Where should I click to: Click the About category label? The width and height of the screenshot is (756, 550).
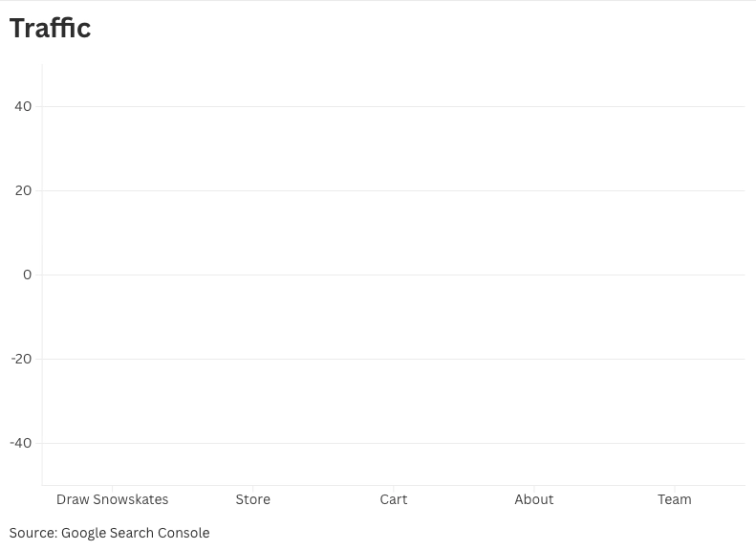[x=533, y=499]
